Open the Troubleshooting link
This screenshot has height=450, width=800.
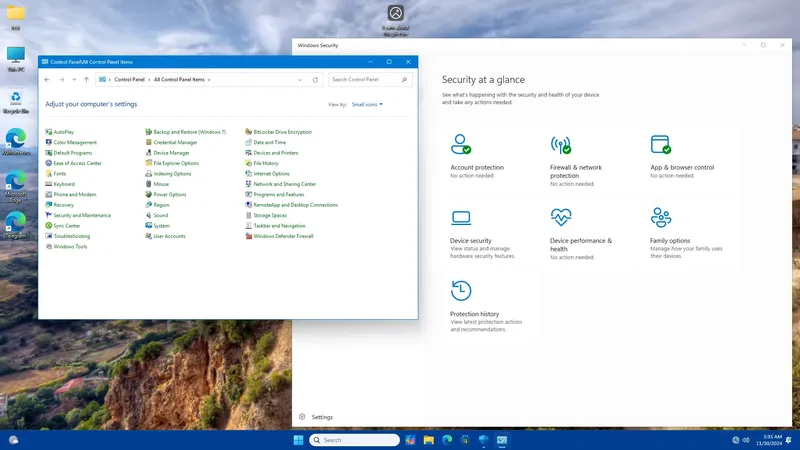point(71,236)
